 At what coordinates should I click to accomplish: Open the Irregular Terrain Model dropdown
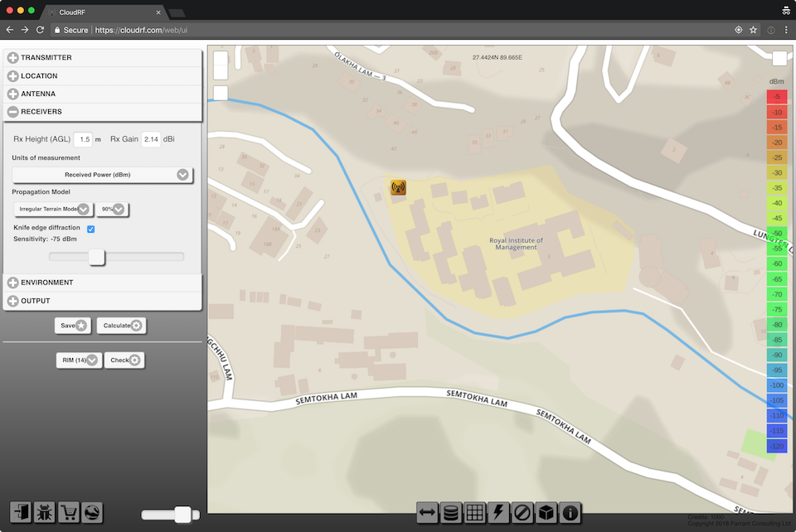[52, 209]
